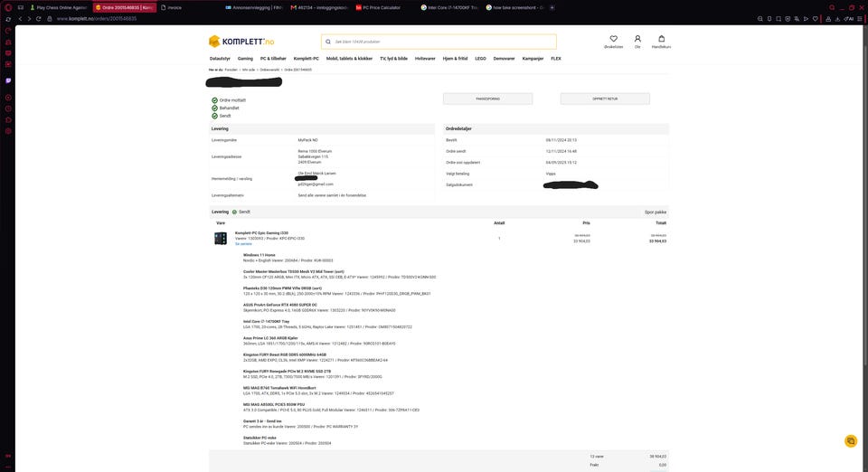Open the Handlekurv shopping bag icon

pos(662,39)
